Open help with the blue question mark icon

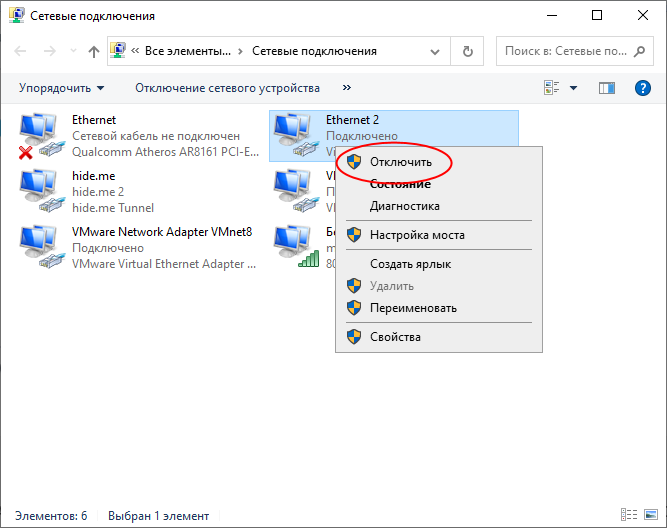(642, 88)
